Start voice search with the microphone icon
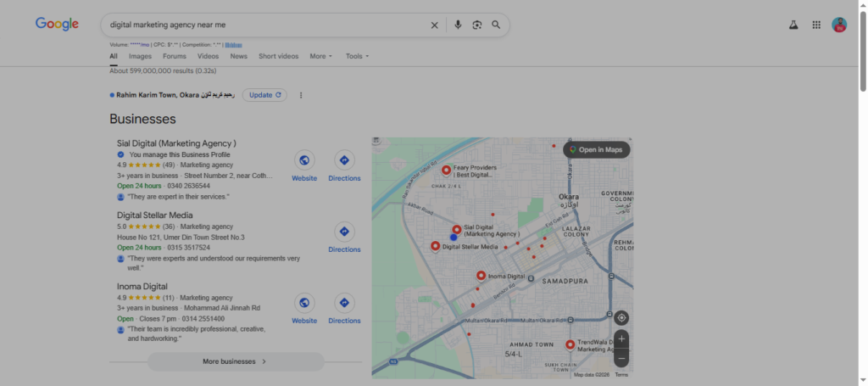 pos(458,25)
